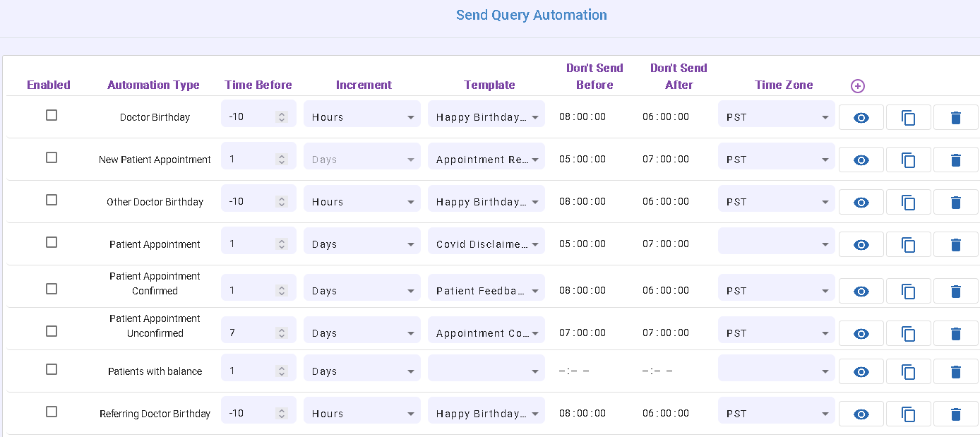The width and height of the screenshot is (980, 437).
Task: View the Patients with balance automation
Action: click(x=861, y=372)
